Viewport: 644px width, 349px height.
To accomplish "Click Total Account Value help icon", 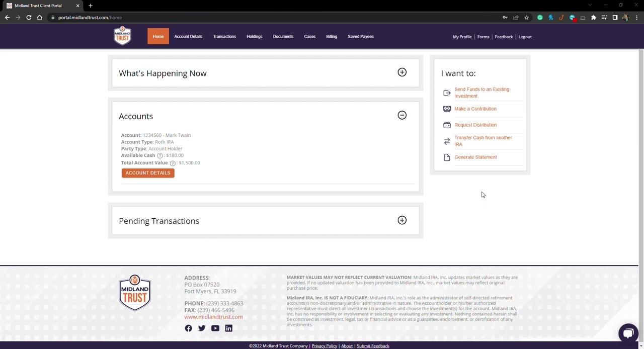I will click(173, 163).
